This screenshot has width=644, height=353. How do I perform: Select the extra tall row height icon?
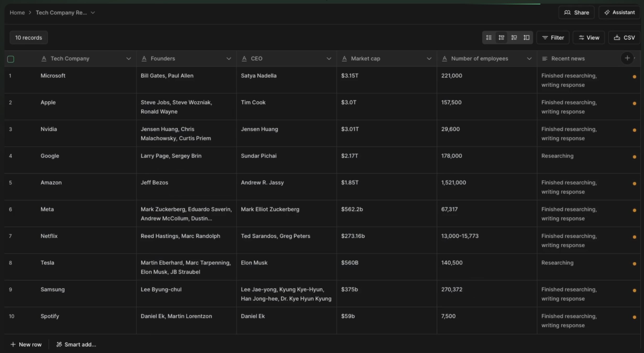click(526, 38)
